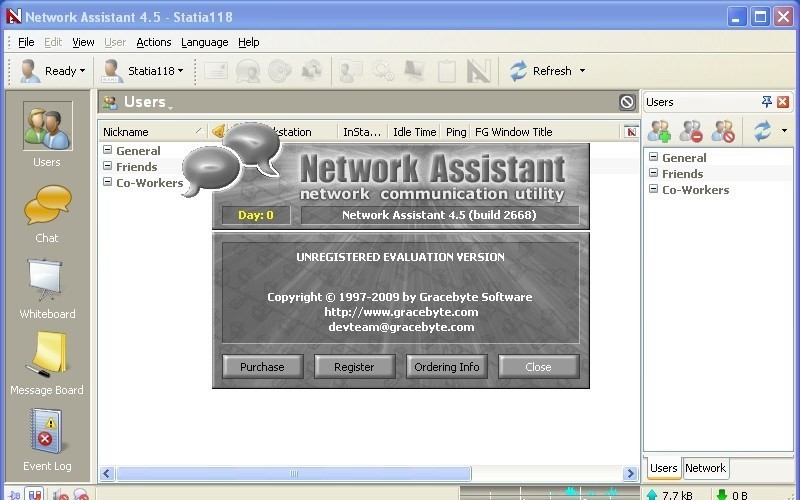Click the horizontal scrollbar thumb in user list

pos(294,473)
